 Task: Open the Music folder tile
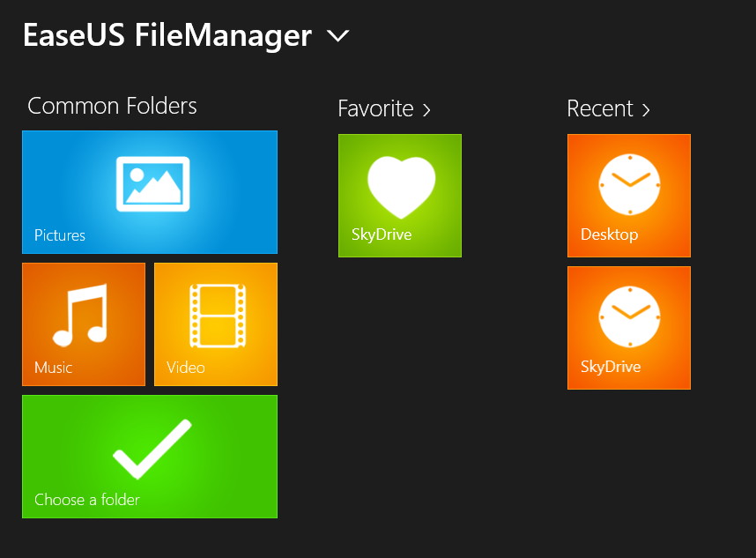coord(84,324)
